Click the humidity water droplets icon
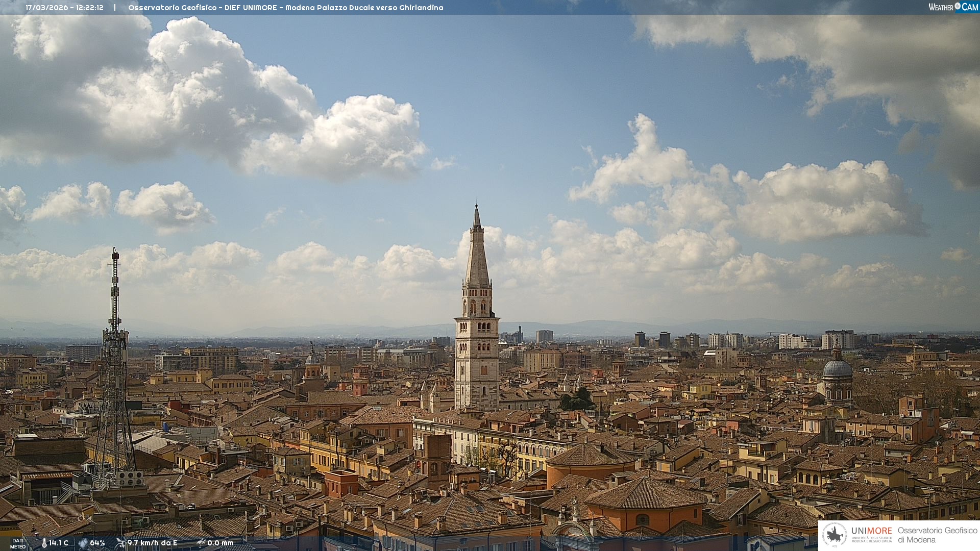 click(x=83, y=543)
